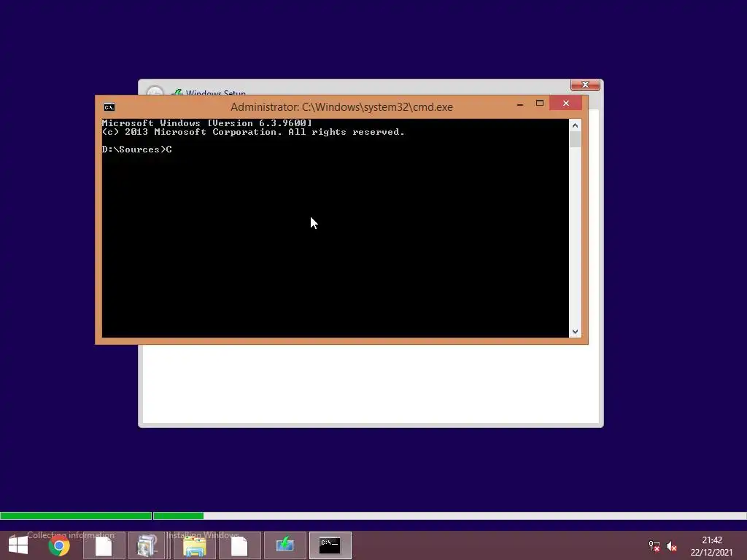Open the software installer box taskbar icon
Image resolution: width=747 pixels, height=560 pixels.
click(147, 545)
